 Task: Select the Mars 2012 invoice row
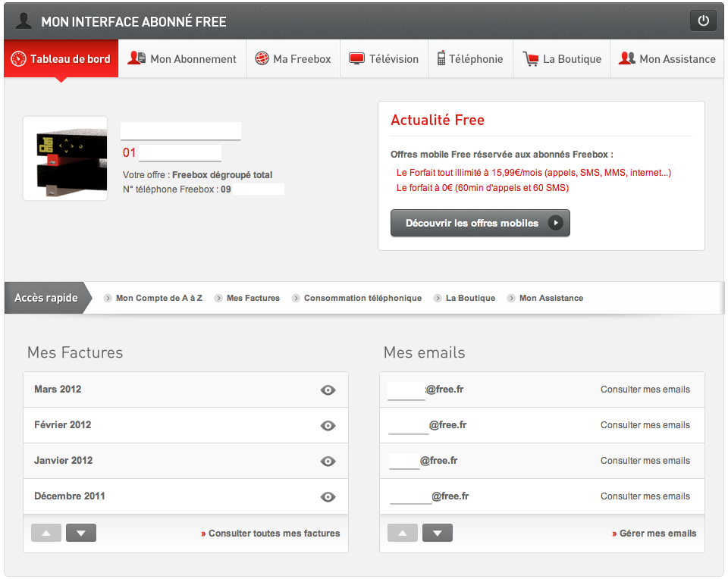point(186,390)
